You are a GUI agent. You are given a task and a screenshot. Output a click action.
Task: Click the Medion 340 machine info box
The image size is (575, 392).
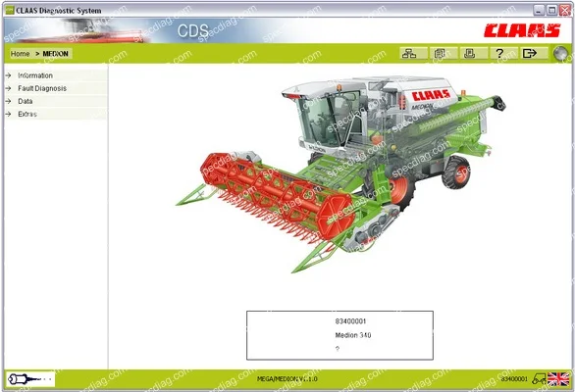[340, 335]
